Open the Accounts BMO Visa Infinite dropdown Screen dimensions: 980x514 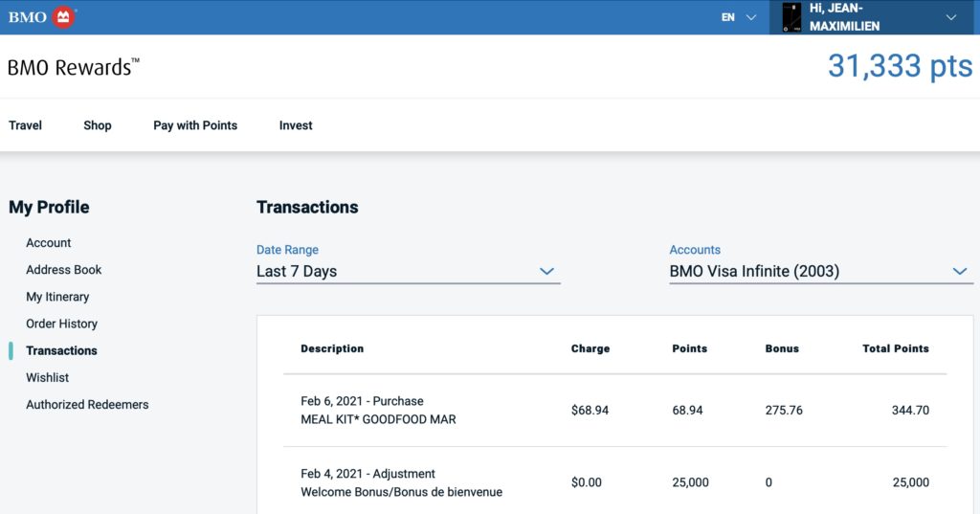pyautogui.click(x=821, y=272)
